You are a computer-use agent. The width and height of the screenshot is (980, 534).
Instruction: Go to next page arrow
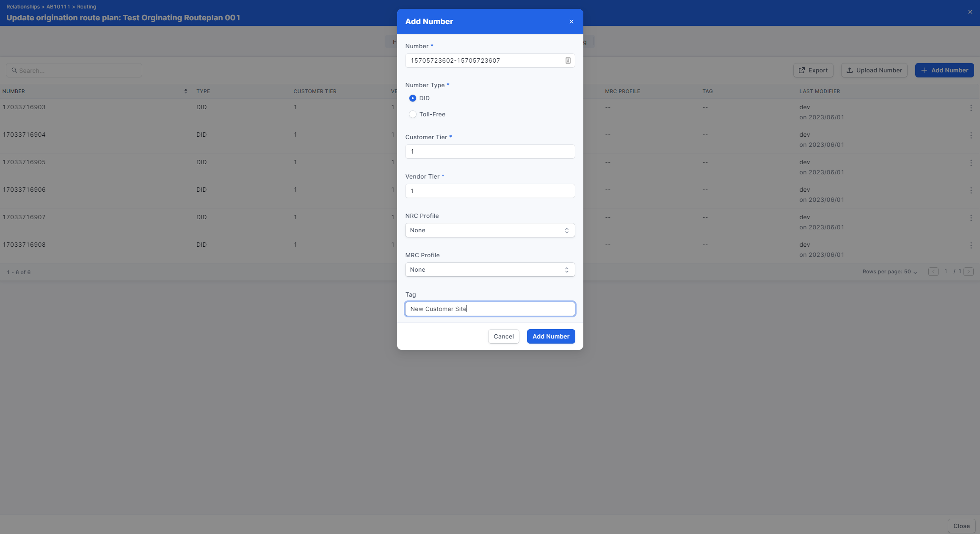[969, 272]
